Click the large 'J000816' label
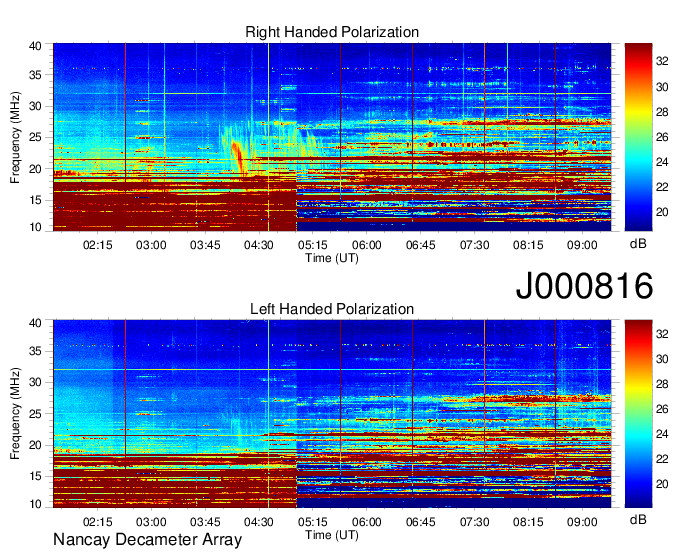 (584, 285)
